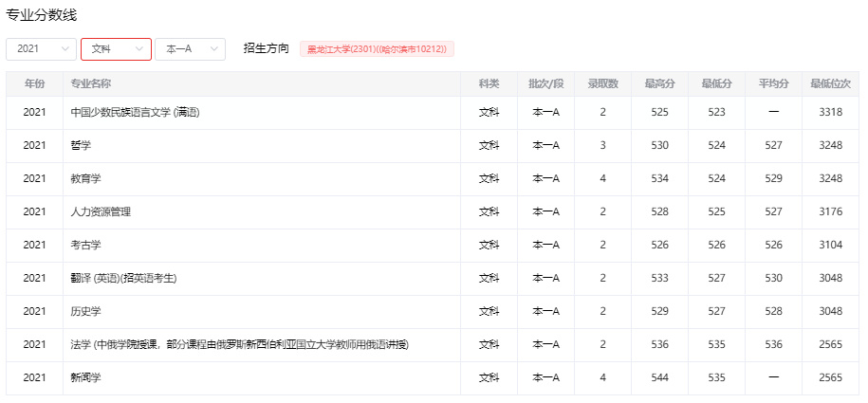Click the 批次/段 column header

tap(545, 84)
